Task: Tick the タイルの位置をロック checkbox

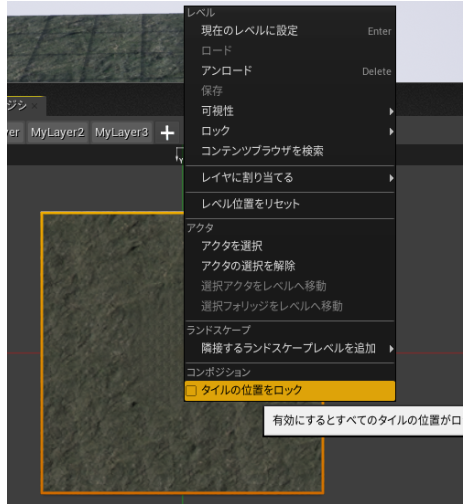Action: tap(191, 390)
